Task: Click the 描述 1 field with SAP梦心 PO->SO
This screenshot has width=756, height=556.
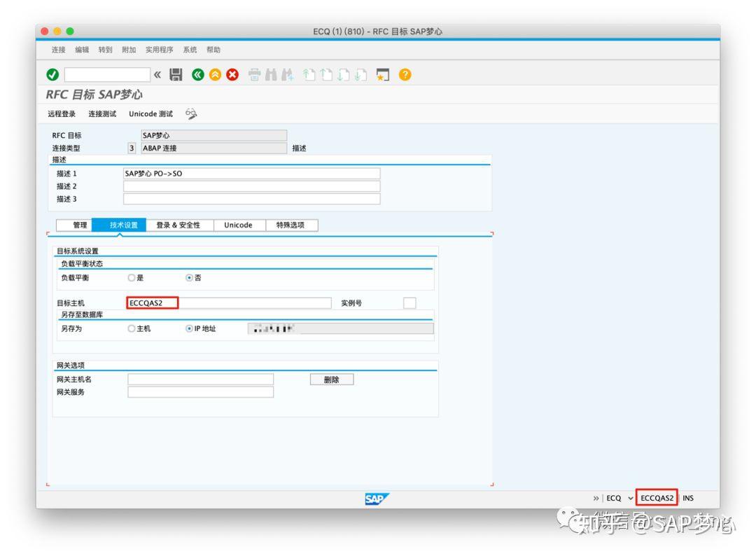Action: (252, 174)
